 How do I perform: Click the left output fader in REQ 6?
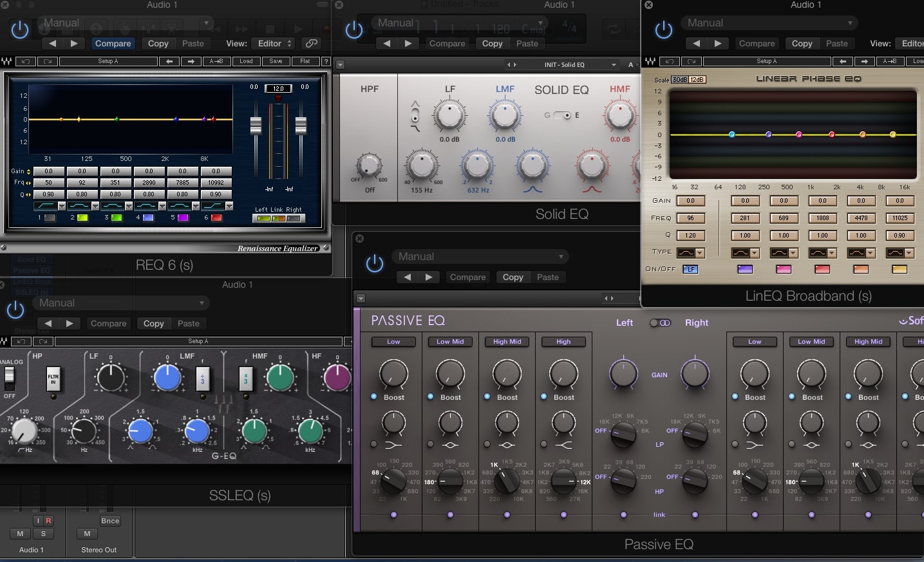coord(256,125)
